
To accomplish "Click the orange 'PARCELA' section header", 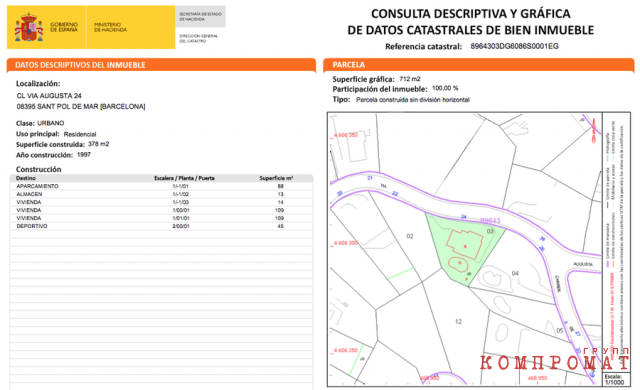I will (349, 65).
